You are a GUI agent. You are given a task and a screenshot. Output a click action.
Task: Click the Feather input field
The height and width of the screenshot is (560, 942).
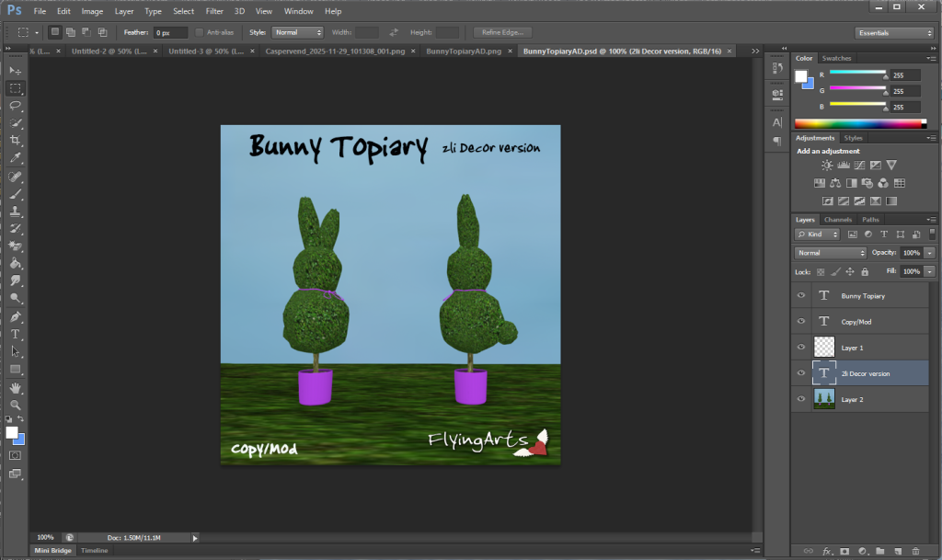(171, 32)
